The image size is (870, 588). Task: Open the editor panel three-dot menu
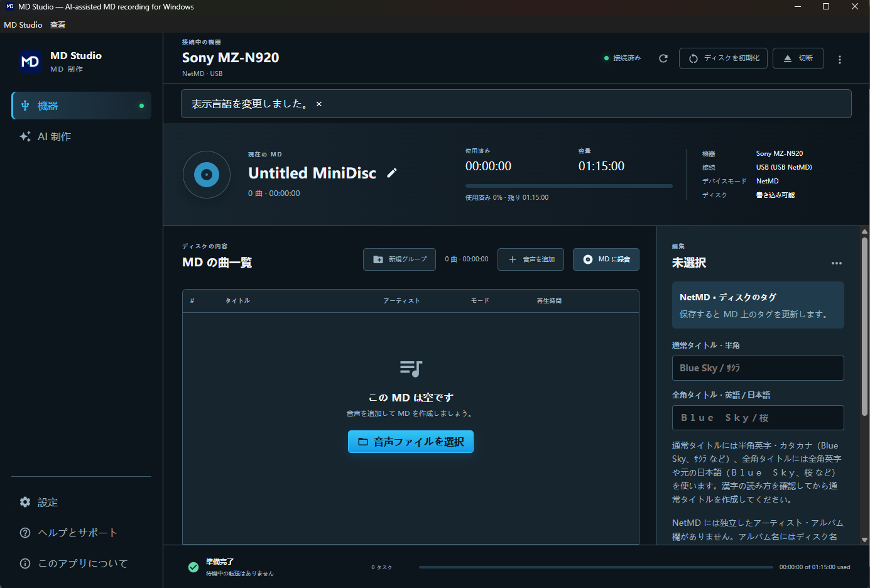837,263
